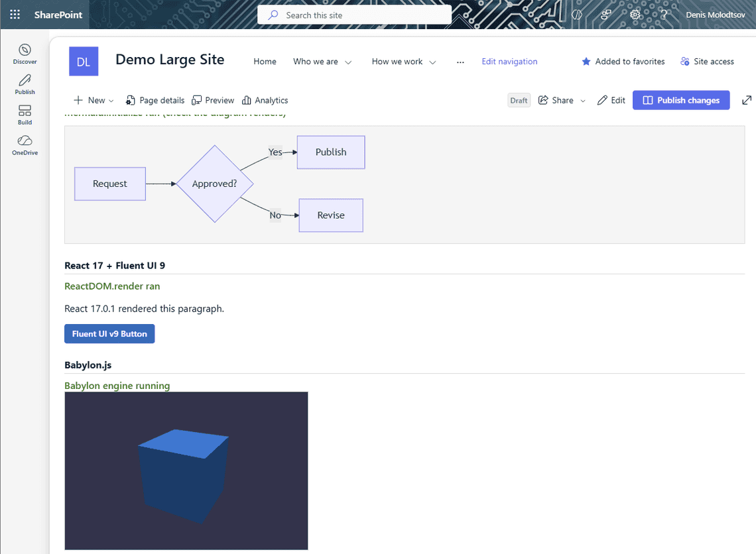Click the React 17 + Fluent UI 9 heading
Viewport: 756px width, 554px height.
point(115,266)
